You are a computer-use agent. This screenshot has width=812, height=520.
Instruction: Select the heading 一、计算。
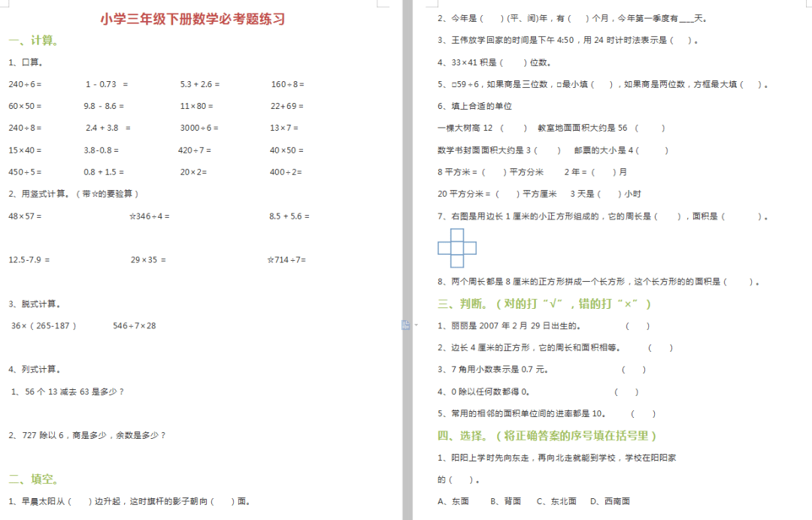(34, 41)
